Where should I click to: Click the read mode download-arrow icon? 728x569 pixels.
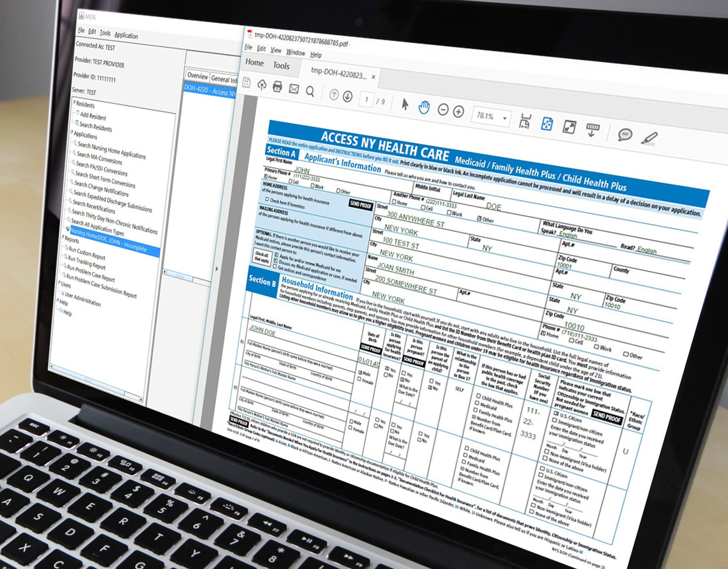pyautogui.click(x=592, y=130)
